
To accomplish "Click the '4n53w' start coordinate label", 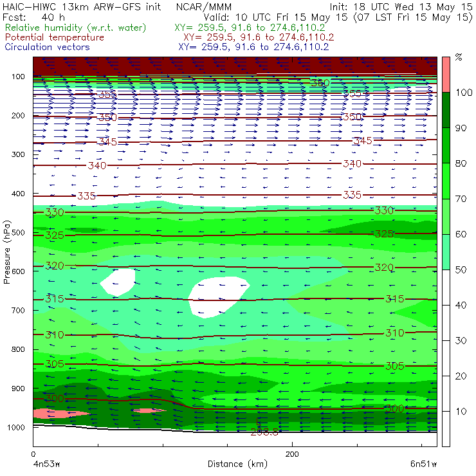I will click(46, 464).
